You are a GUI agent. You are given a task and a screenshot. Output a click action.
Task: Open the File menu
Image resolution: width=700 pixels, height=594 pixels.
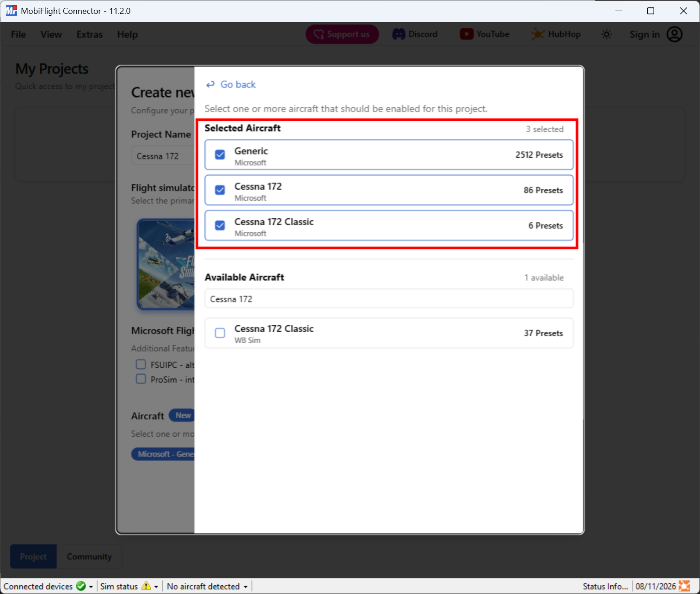(18, 34)
